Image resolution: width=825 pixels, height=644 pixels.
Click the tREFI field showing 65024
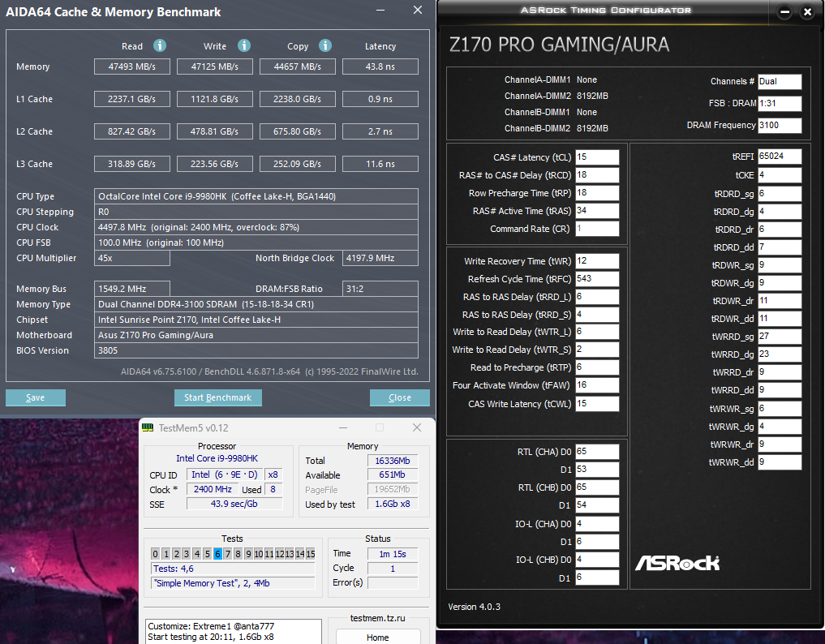[780, 157]
